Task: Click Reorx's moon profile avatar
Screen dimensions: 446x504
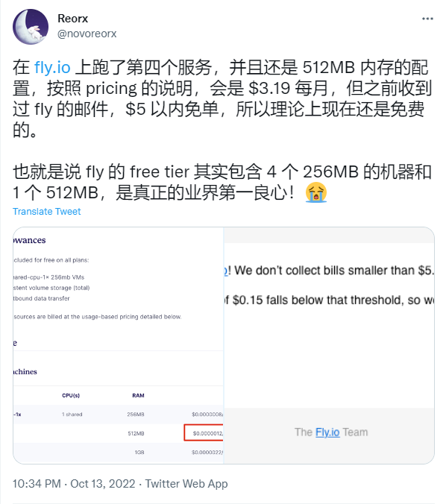Action: click(x=31, y=26)
